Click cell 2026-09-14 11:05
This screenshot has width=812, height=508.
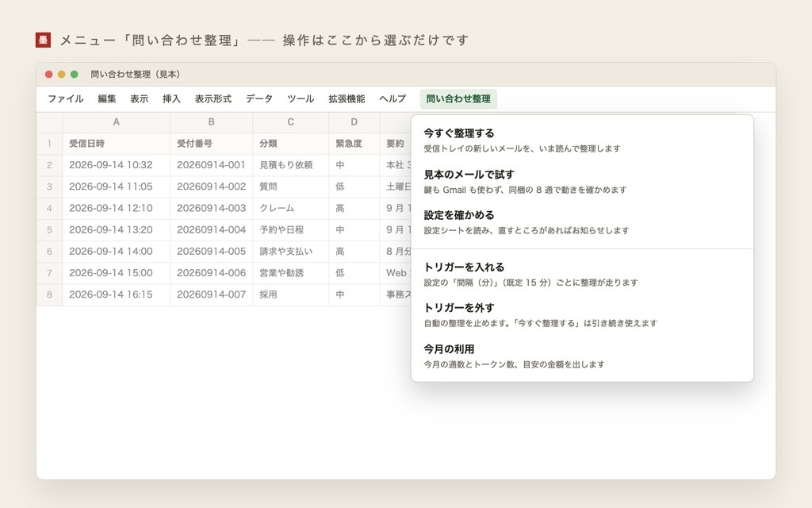(x=116, y=187)
